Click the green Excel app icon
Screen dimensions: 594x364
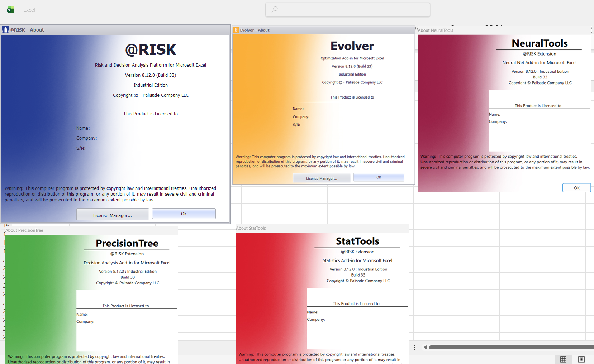[10, 10]
